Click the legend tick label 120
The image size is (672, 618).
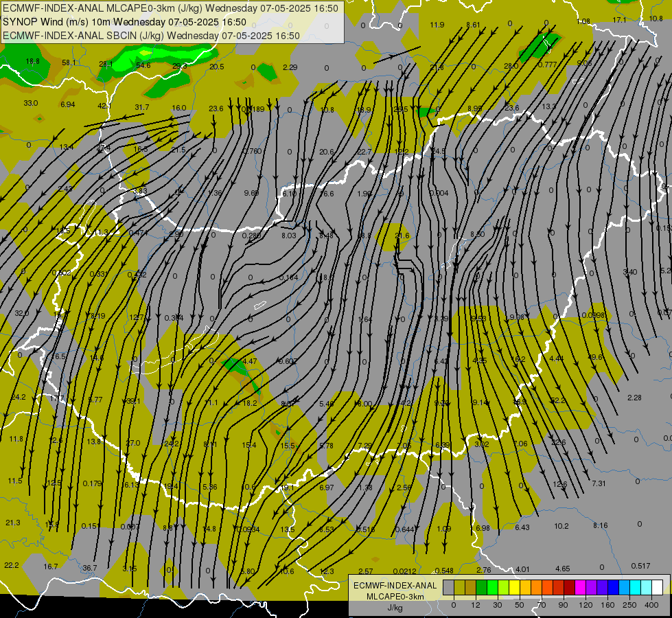coord(586,605)
